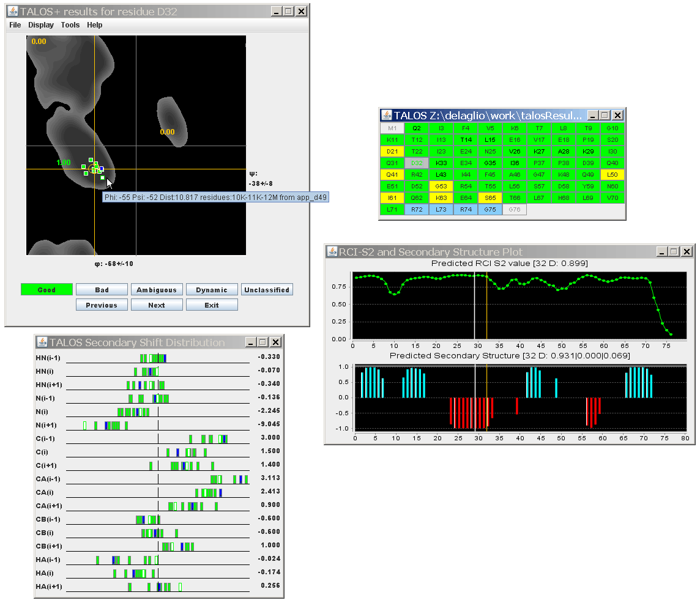
Task: Select blue residue R74 cell
Action: pos(466,209)
